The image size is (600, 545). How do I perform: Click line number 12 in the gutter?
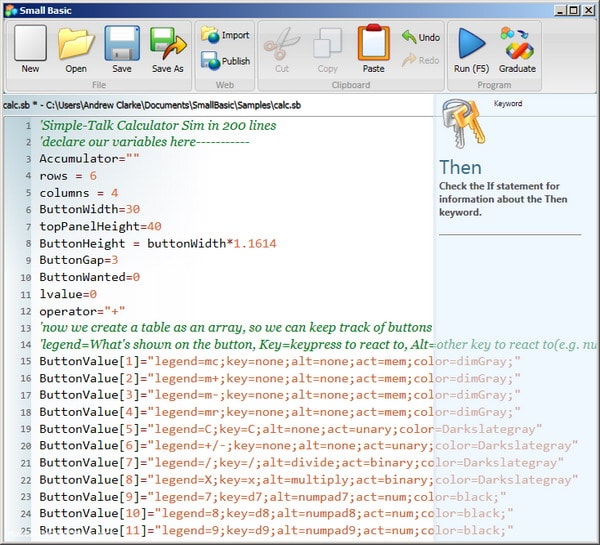point(25,311)
